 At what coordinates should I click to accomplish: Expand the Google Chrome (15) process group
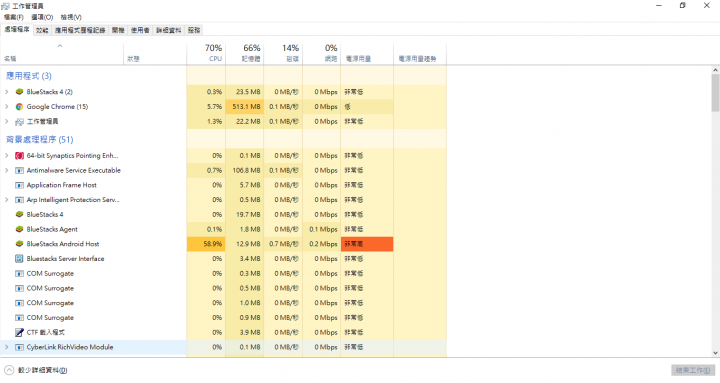(6, 107)
